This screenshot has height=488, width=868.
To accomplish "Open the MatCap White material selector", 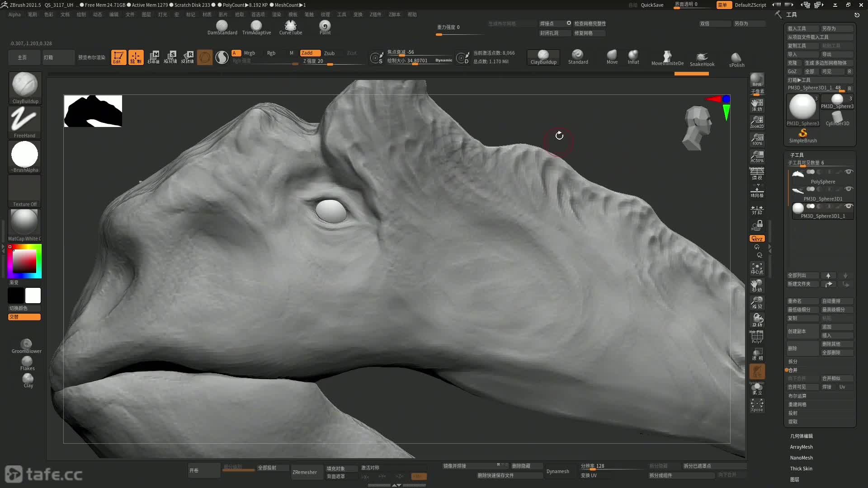I will (x=25, y=225).
